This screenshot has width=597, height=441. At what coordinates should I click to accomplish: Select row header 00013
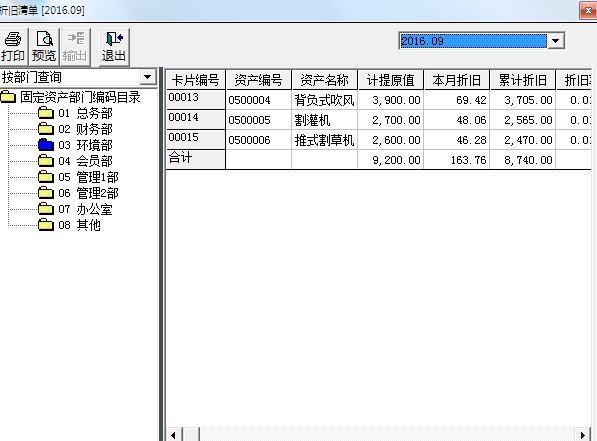[196, 100]
